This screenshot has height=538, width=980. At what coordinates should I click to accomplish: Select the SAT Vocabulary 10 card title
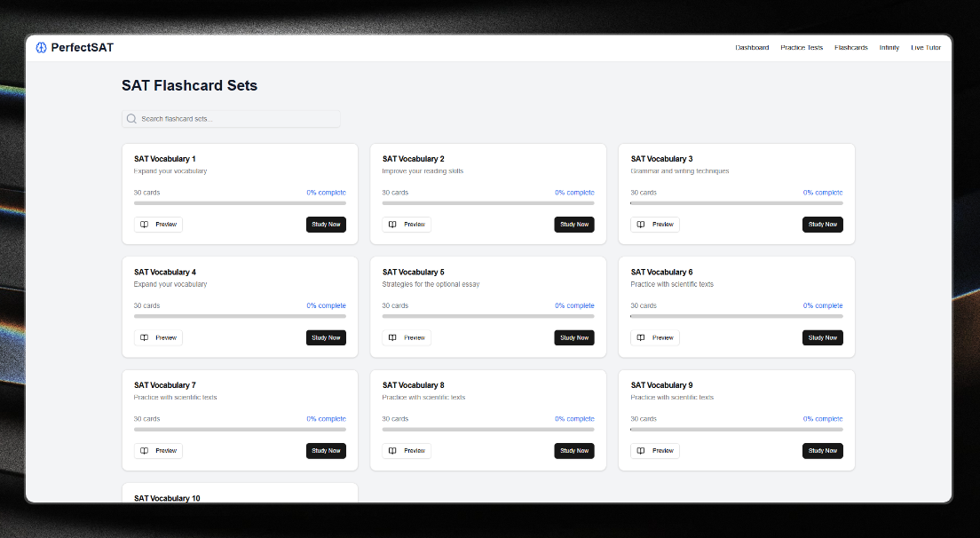coord(167,498)
